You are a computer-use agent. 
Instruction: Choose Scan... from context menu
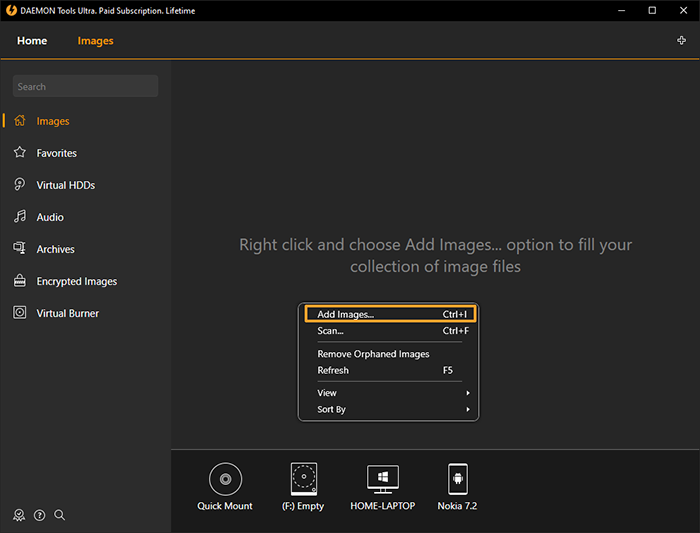[391, 331]
